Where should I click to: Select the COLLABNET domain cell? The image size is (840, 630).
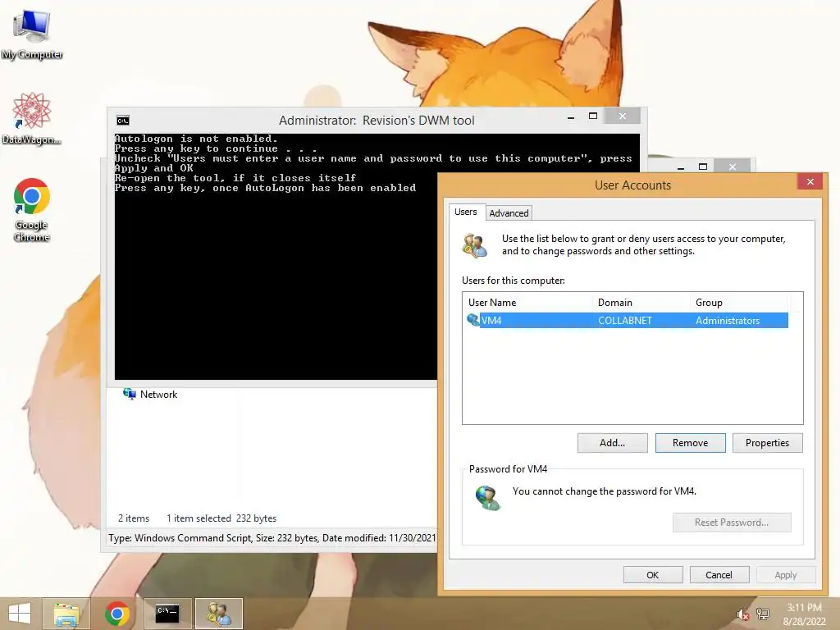tap(624, 321)
